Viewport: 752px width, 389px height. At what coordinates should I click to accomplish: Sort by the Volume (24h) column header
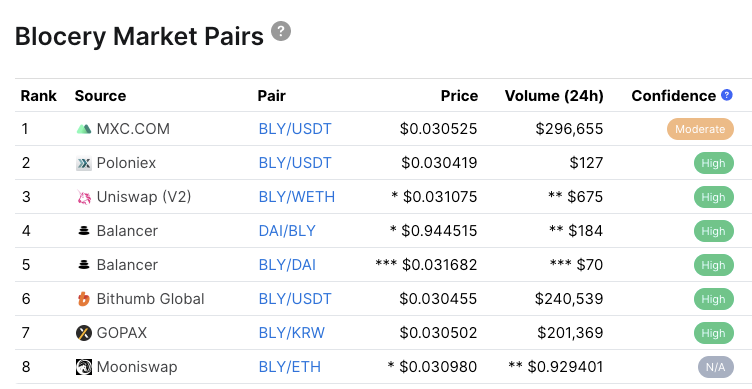554,95
